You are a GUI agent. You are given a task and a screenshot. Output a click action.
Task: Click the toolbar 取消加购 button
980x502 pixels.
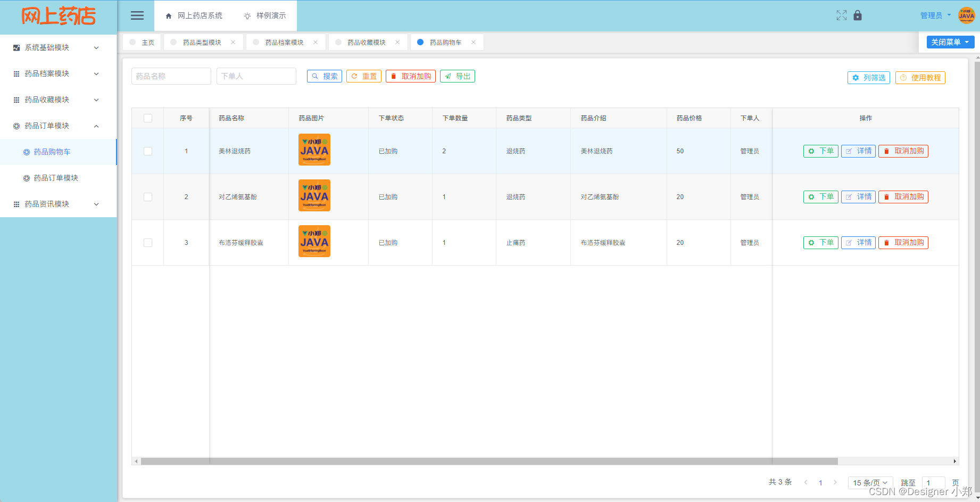[411, 76]
